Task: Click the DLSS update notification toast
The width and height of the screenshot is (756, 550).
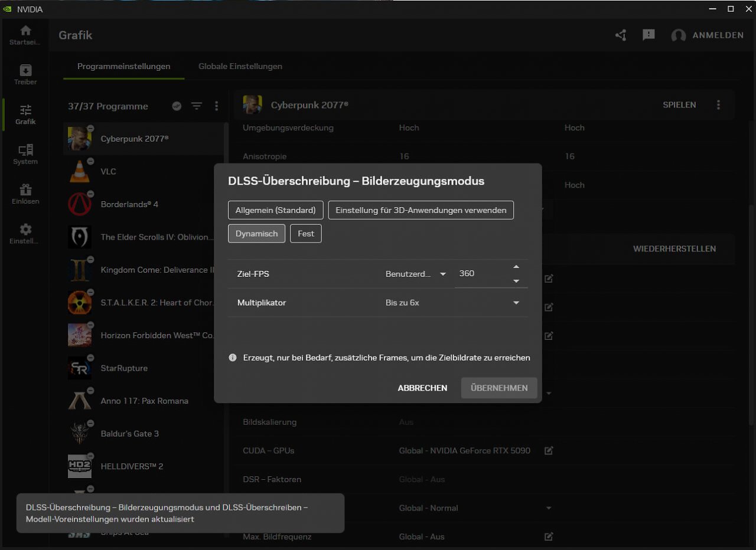Action: tap(180, 513)
